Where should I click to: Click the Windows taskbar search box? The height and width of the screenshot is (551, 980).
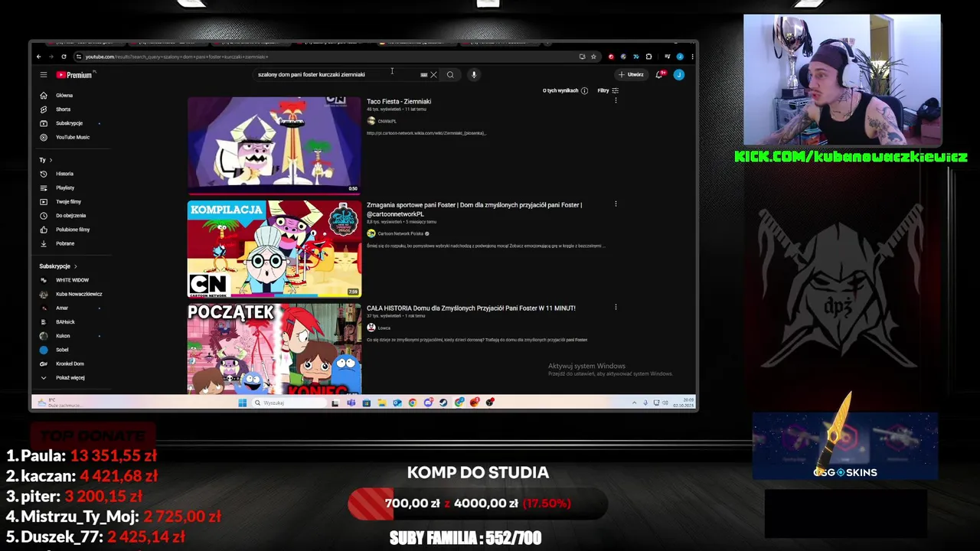pyautogui.click(x=289, y=403)
